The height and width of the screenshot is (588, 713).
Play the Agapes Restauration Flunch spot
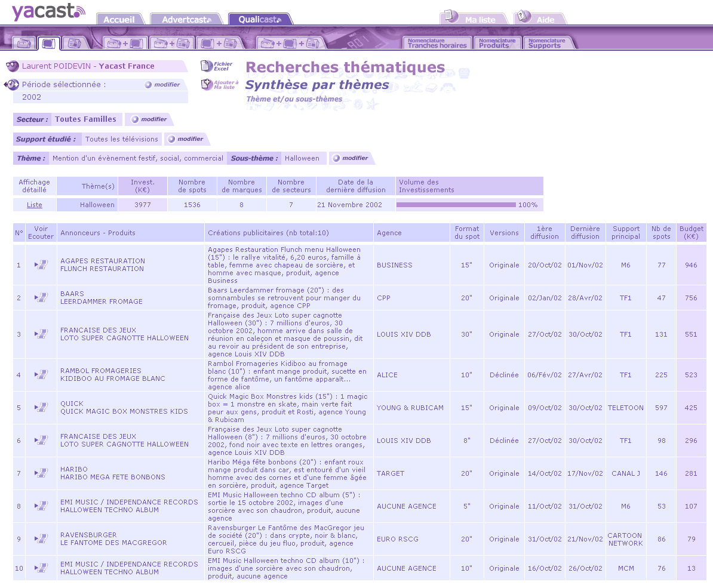click(41, 265)
